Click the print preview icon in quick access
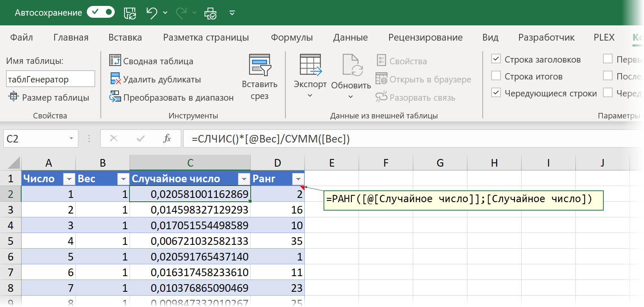The height and width of the screenshot is (307, 644). click(x=210, y=13)
